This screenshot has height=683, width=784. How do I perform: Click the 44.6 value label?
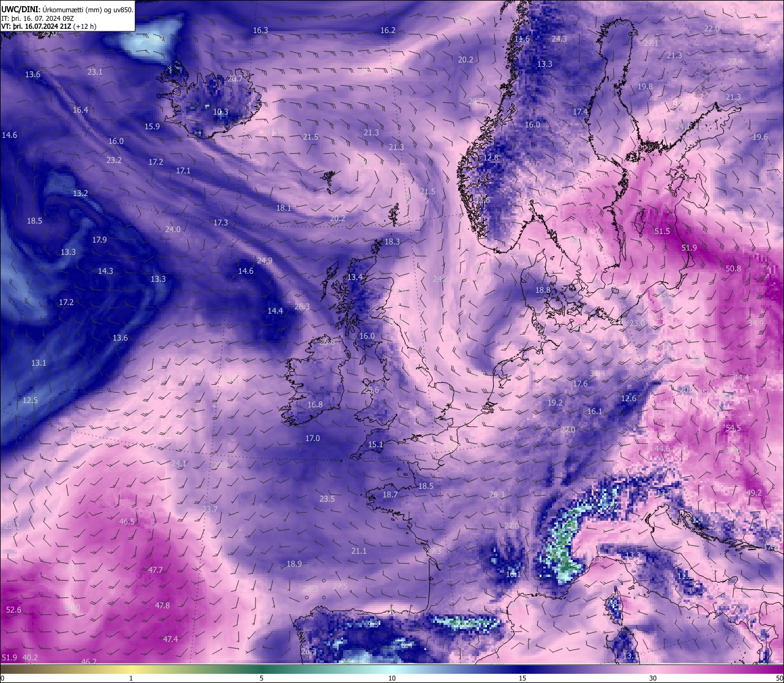coord(662,448)
